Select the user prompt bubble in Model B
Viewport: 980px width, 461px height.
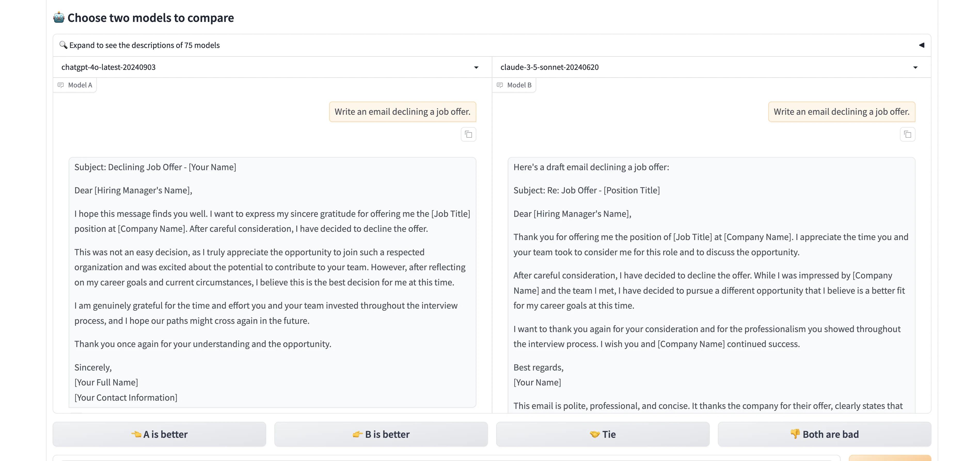click(841, 112)
